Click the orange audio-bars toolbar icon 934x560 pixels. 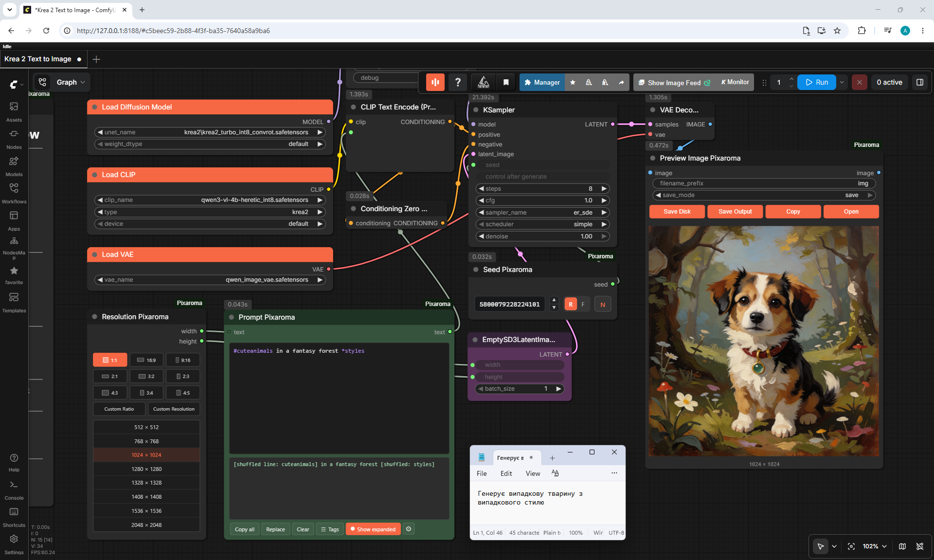pos(435,82)
